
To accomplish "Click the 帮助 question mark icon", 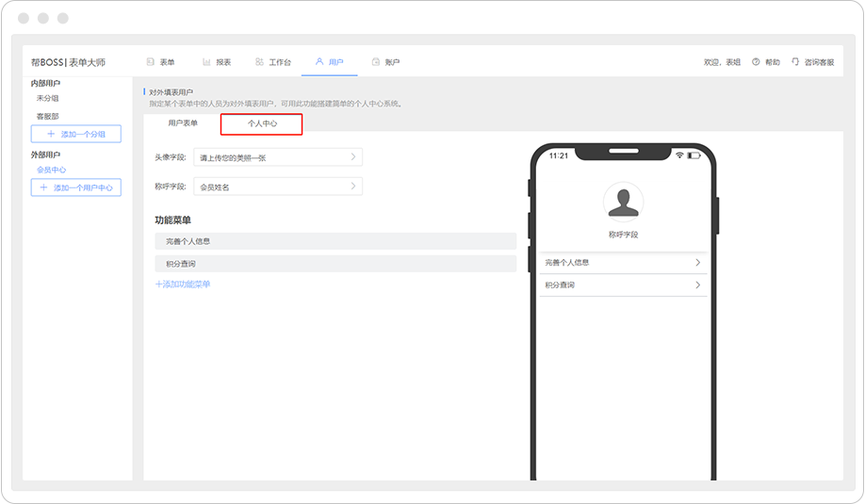I will [x=756, y=62].
